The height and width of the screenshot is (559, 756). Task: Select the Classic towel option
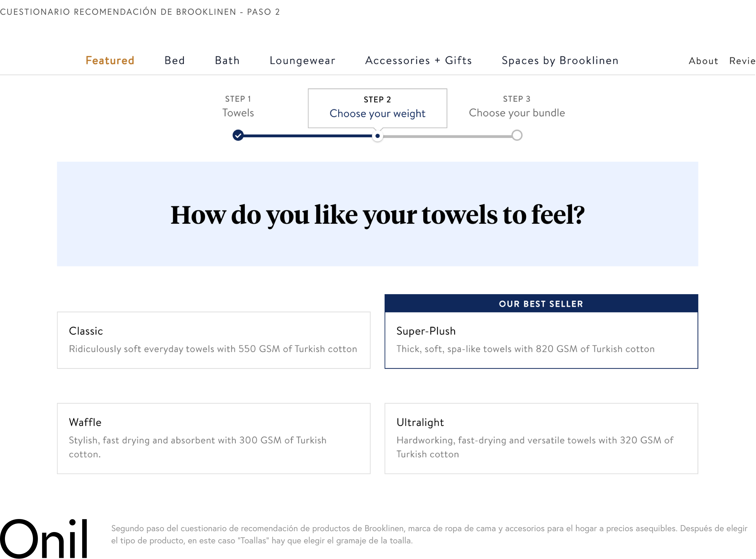(213, 340)
